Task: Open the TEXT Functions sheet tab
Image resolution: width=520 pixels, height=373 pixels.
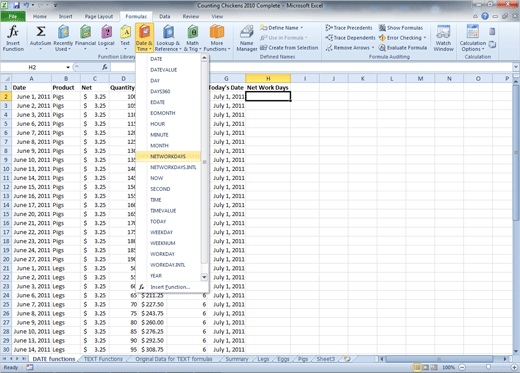Action: [x=103, y=359]
